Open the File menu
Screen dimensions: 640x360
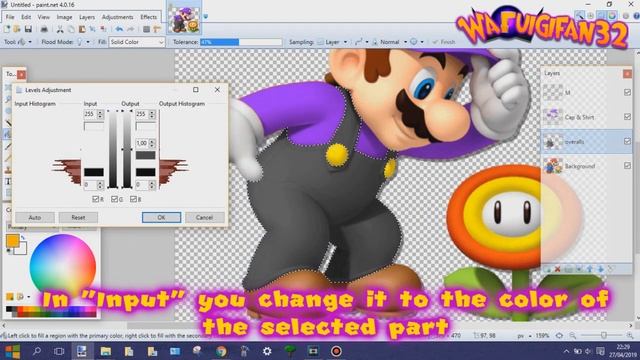coord(10,17)
